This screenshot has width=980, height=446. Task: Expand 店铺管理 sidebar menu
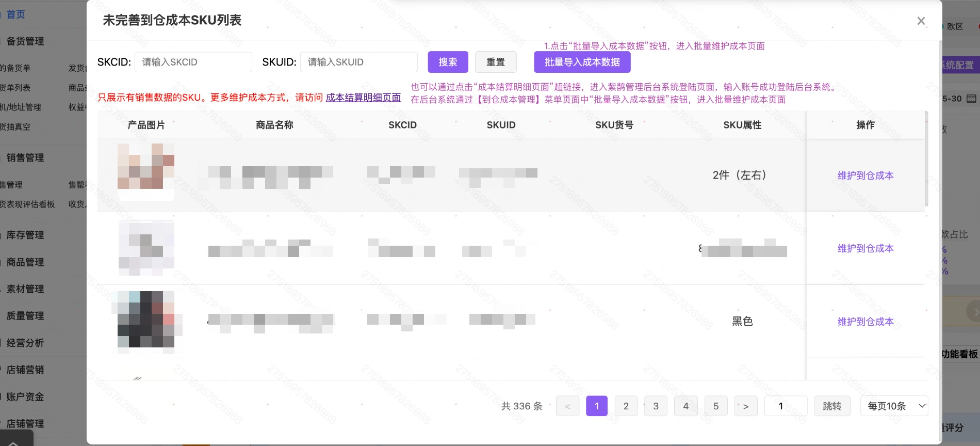pos(25,424)
